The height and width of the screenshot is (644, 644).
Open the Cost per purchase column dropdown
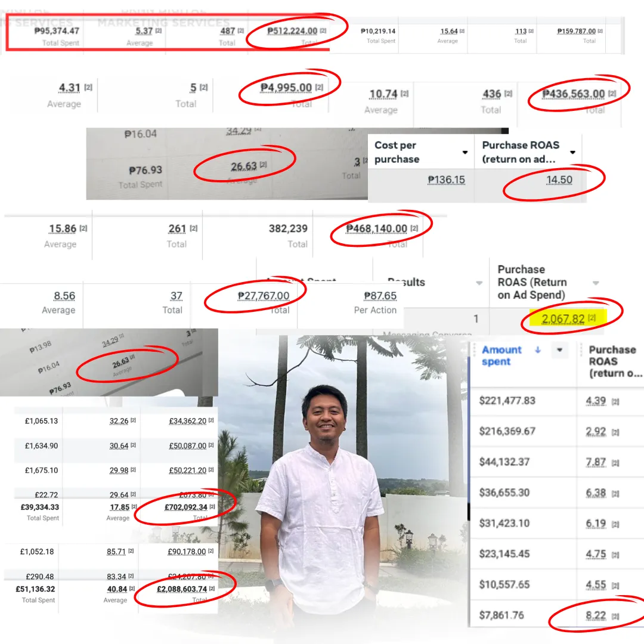(x=465, y=153)
